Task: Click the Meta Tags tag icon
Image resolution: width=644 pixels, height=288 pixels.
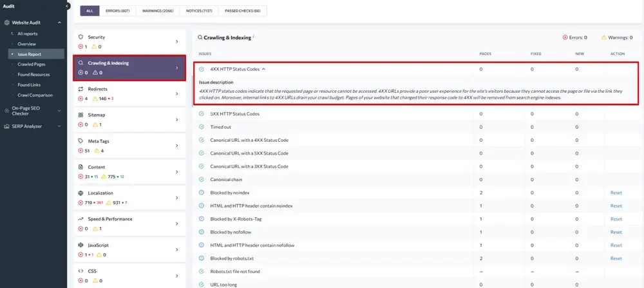Action: point(80,141)
